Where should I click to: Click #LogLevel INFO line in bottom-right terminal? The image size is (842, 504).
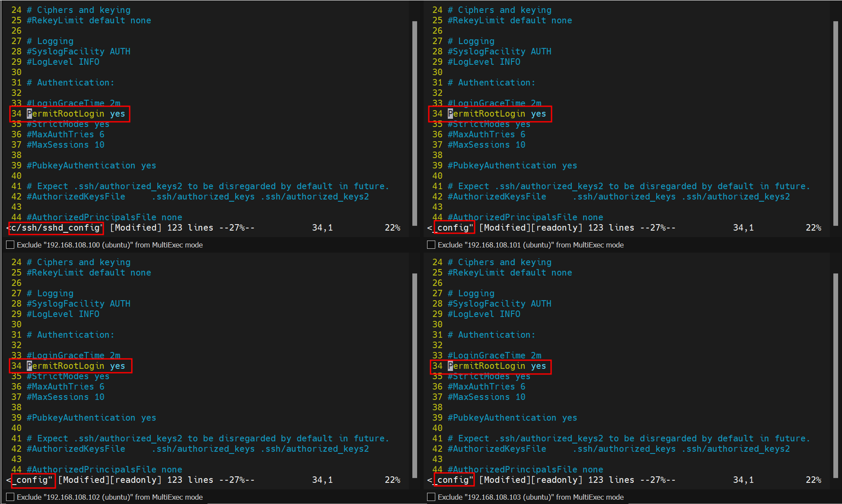484,314
